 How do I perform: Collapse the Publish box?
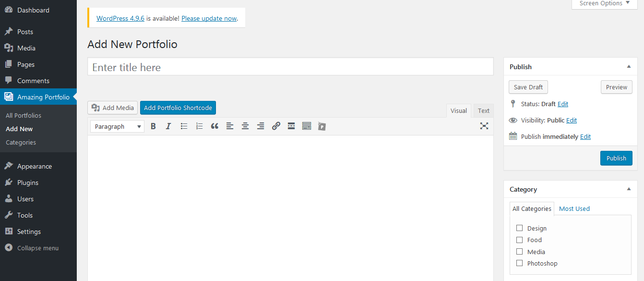pyautogui.click(x=629, y=67)
